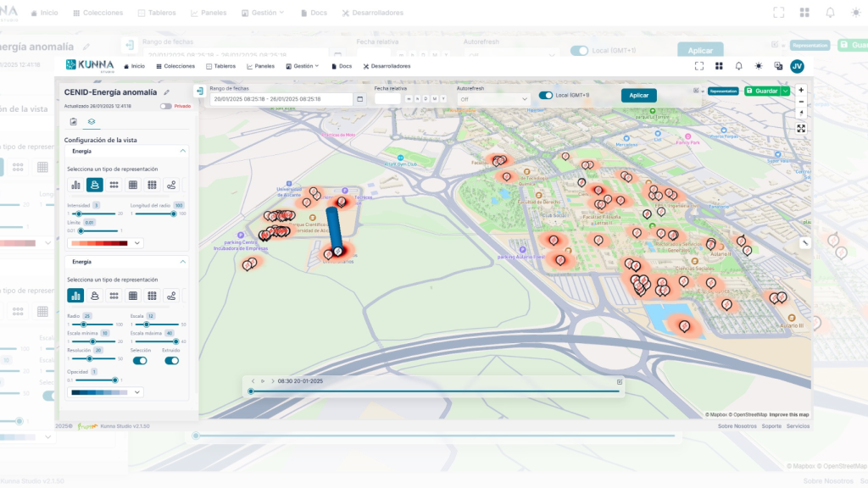
Task: Click the green Guardar button
Action: pos(762,91)
